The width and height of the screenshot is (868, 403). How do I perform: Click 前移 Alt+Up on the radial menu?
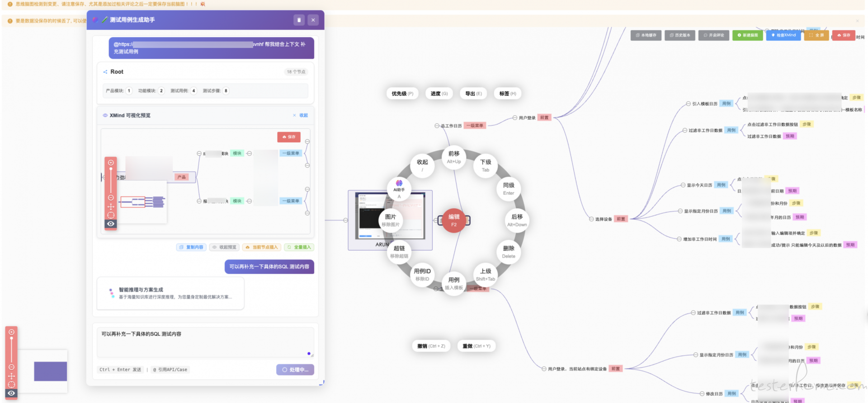[x=454, y=157]
